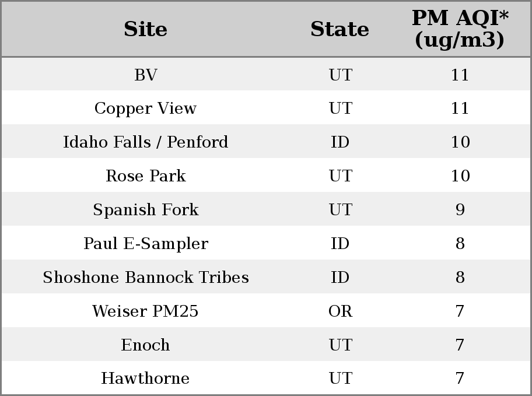
Task: Click the Spanish Fork site name
Action: (146, 209)
